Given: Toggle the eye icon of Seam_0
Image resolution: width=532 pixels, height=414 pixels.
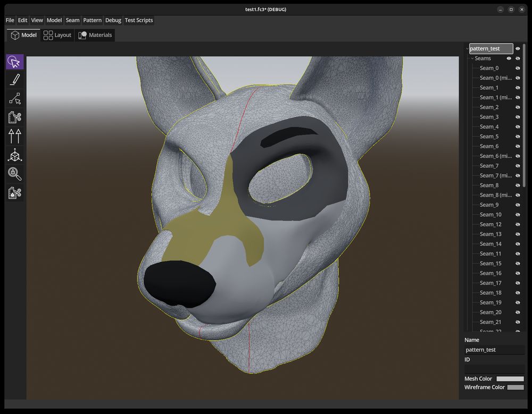Looking at the screenshot, I should click(x=518, y=68).
